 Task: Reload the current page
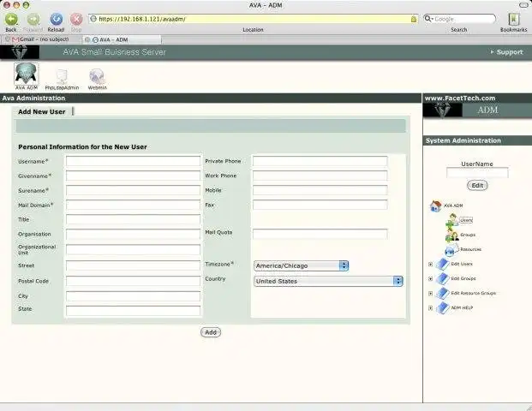click(x=56, y=20)
